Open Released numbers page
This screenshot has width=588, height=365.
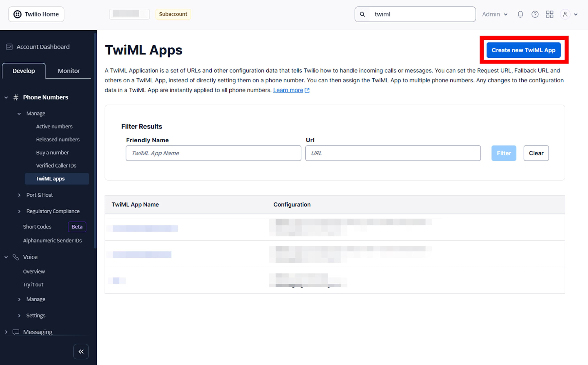(58, 139)
